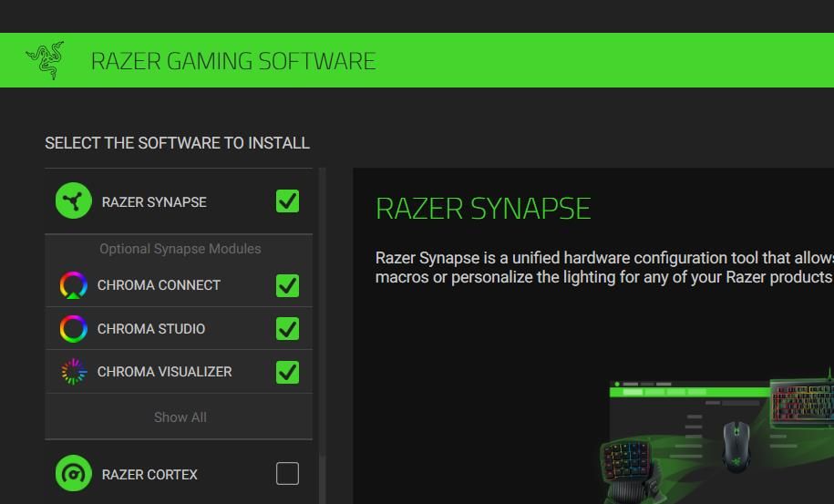Uncheck the Chroma Studio checkbox
Screen dimensions: 834x504
(x=287, y=328)
